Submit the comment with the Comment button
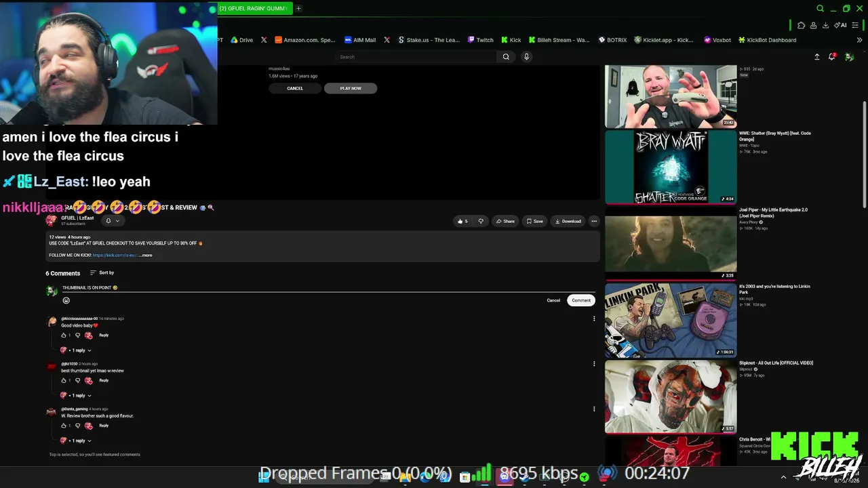The width and height of the screenshot is (868, 488). pos(581,300)
